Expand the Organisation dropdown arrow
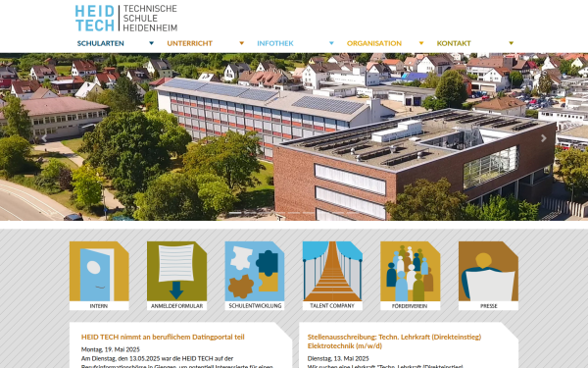The image size is (588, 368). [x=421, y=43]
